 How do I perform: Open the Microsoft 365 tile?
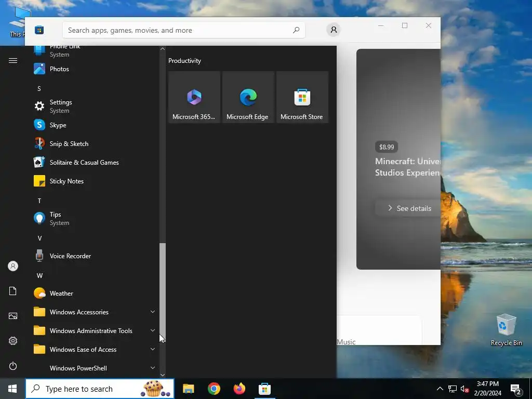point(194,97)
